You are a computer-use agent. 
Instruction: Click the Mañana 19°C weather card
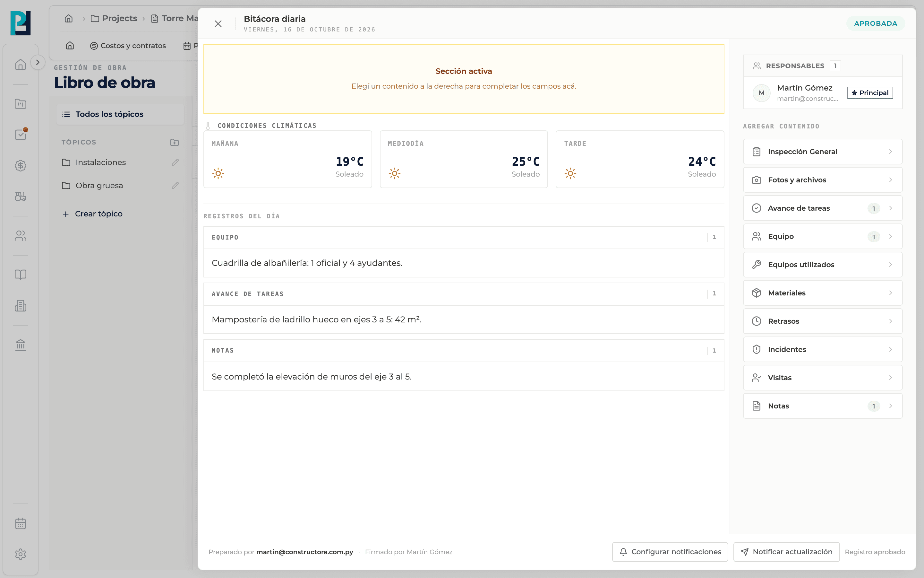coord(287,159)
